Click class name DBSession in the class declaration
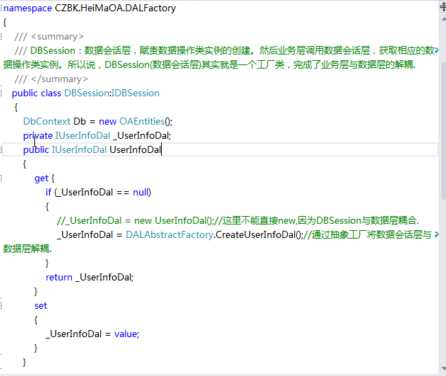This screenshot has width=446, height=376. [x=87, y=93]
